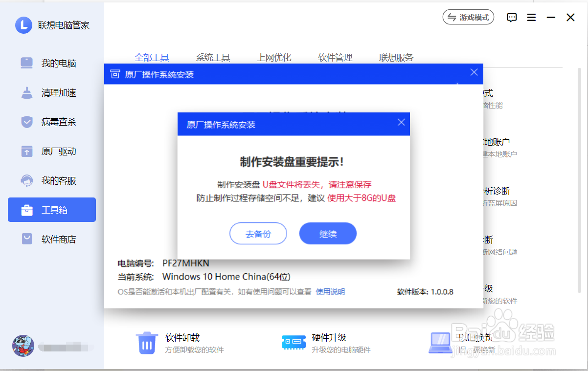Click the 我的客服 headset icon
This screenshot has height=371, width=588.
pos(27,181)
